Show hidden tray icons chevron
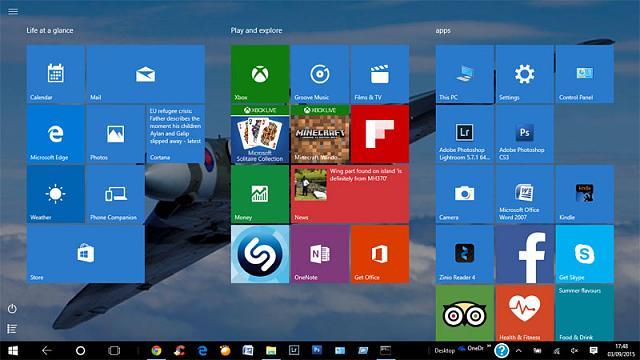The width and height of the screenshot is (640, 360). click(x=518, y=351)
